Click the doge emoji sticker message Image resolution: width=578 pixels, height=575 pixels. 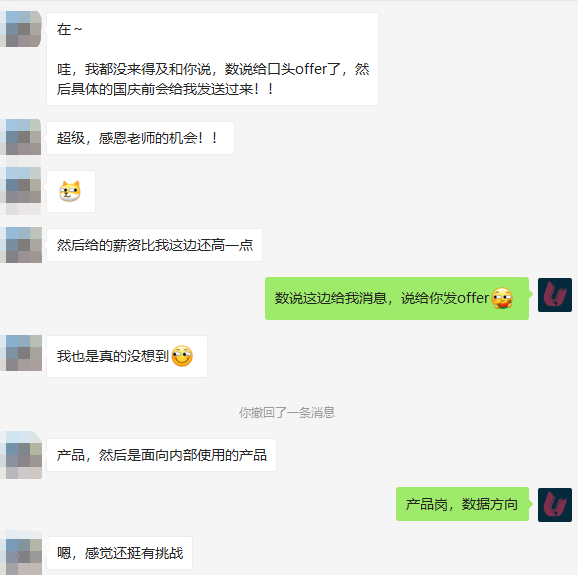point(71,191)
